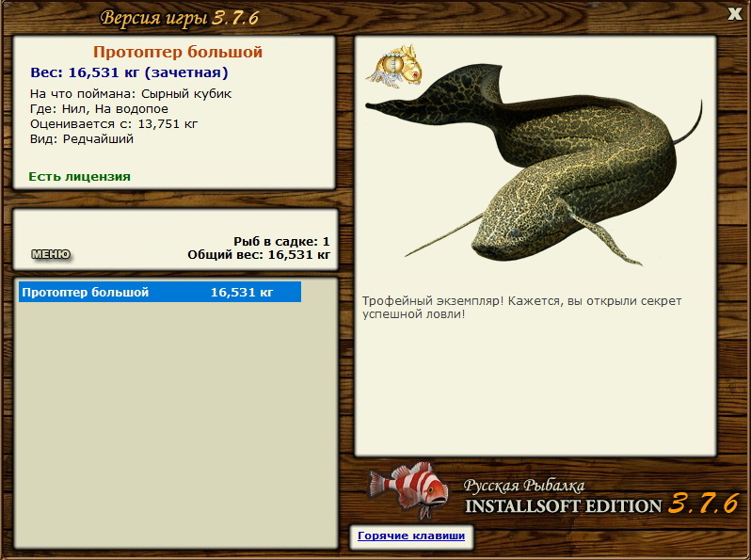The image size is (751, 560).
Task: Click the Протоптер большой title heading
Action: (178, 52)
